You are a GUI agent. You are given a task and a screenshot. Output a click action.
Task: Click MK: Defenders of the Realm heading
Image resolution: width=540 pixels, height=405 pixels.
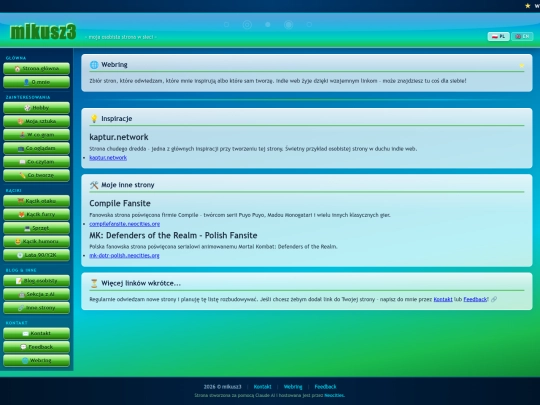coord(173,236)
